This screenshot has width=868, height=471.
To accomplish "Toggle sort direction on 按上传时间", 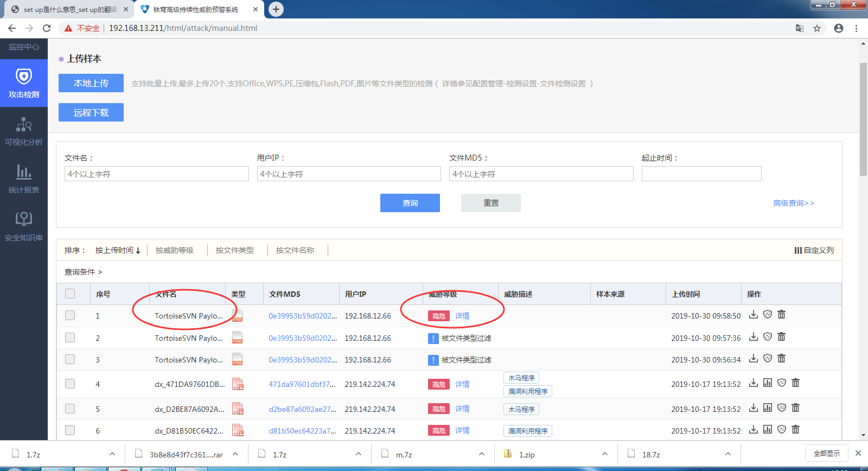I will click(118, 250).
